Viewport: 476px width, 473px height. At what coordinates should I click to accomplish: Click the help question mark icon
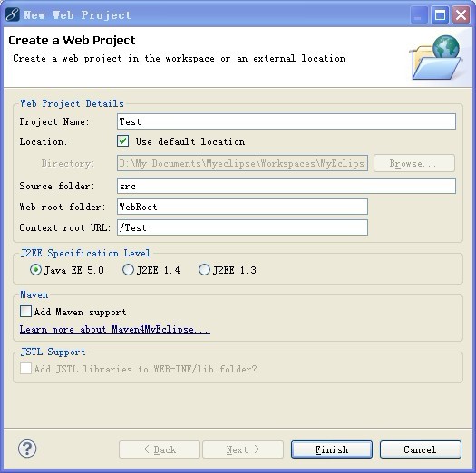click(x=27, y=449)
